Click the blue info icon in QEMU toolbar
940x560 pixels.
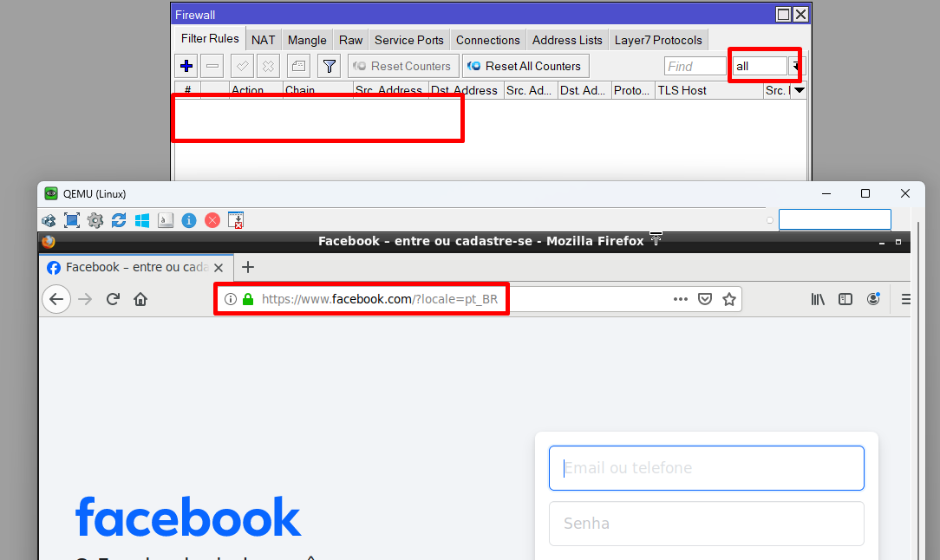(189, 221)
